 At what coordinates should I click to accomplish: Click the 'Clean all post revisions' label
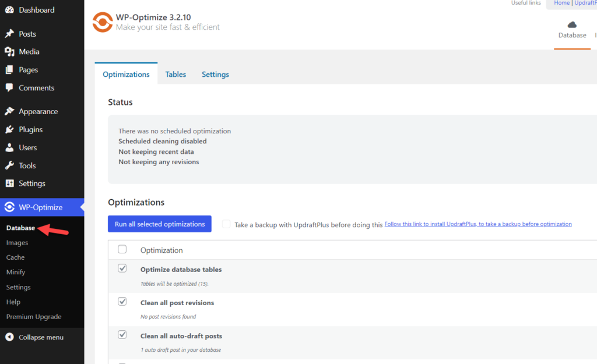coord(177,303)
